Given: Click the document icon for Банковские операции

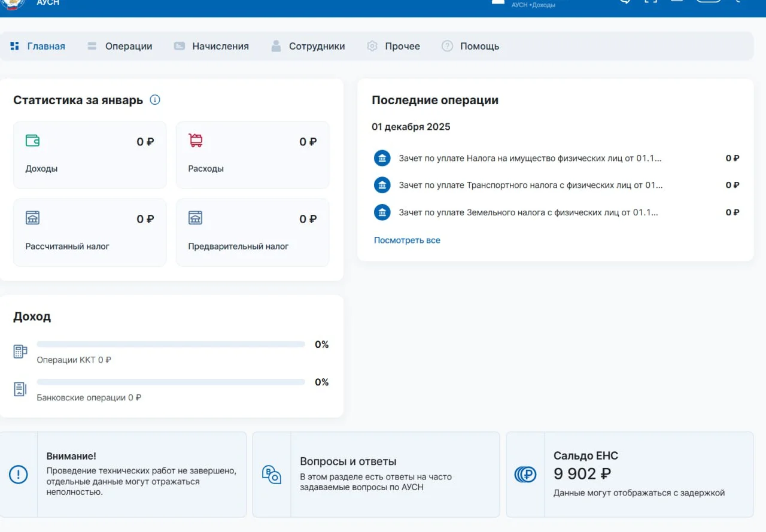Looking at the screenshot, I should 20,389.
